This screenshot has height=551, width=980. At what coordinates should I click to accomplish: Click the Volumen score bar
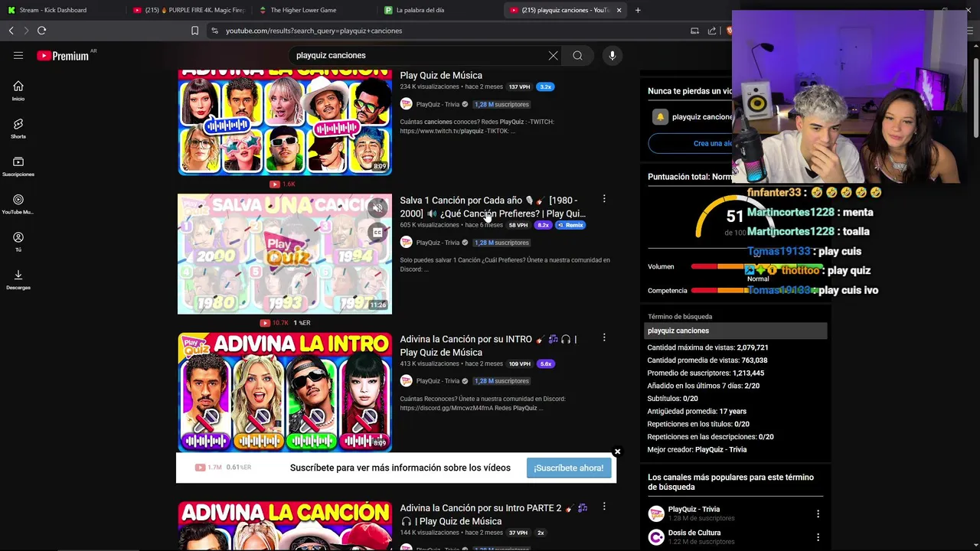click(x=756, y=266)
